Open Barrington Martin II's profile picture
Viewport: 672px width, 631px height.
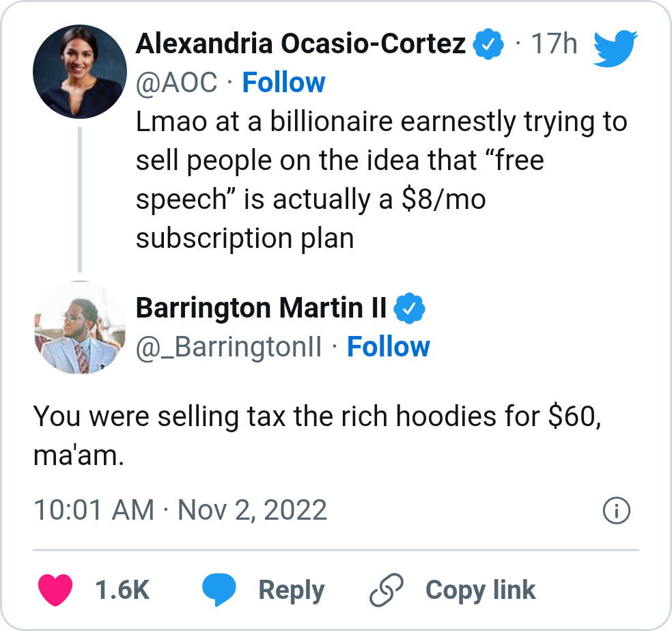click(x=80, y=328)
